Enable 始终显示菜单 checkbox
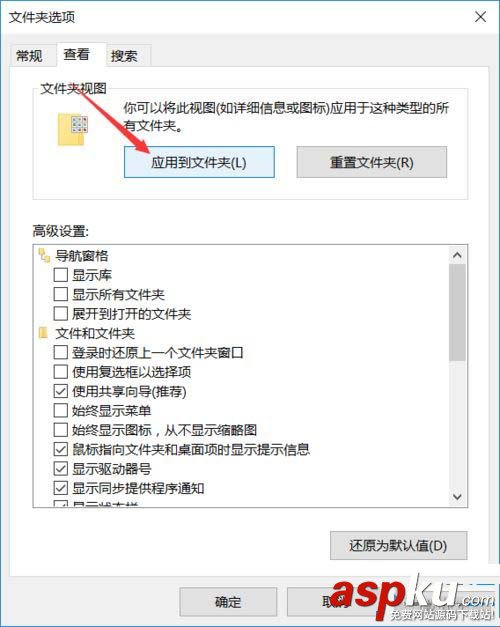Image resolution: width=500 pixels, height=627 pixels. tap(60, 410)
